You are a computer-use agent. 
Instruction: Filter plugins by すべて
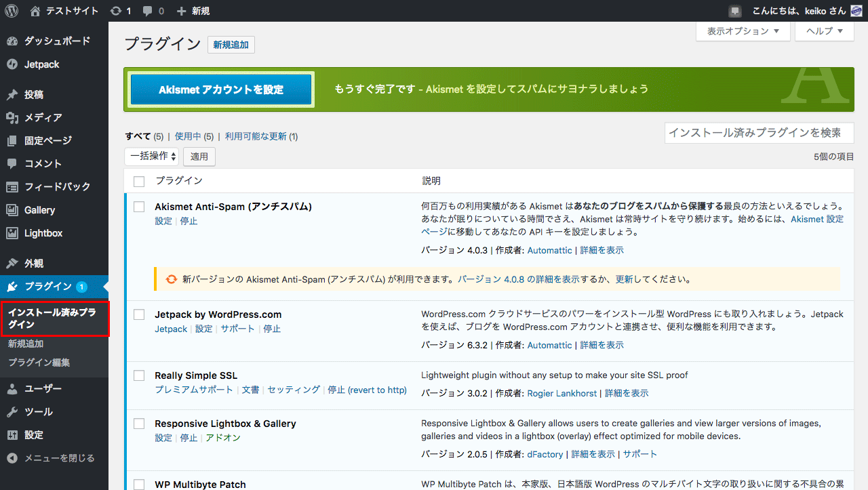point(138,136)
